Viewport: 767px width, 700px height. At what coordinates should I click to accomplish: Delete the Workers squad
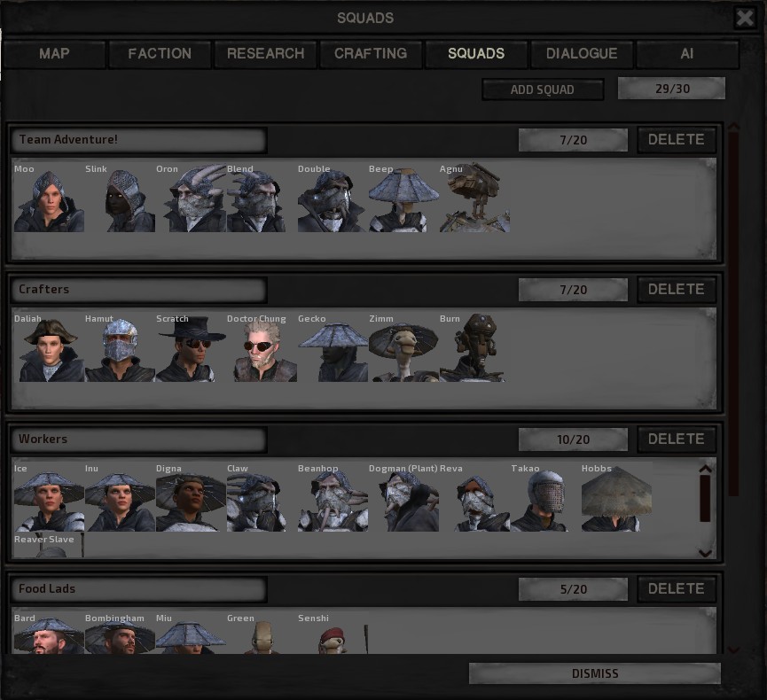coord(676,439)
